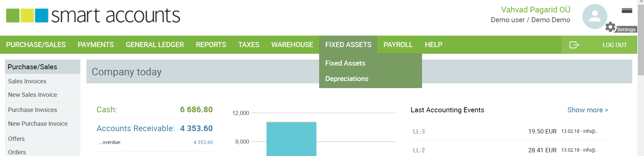This screenshot has height=156, width=644.
Task: Open the GENERAL LEDGER menu
Action: (x=155, y=45)
